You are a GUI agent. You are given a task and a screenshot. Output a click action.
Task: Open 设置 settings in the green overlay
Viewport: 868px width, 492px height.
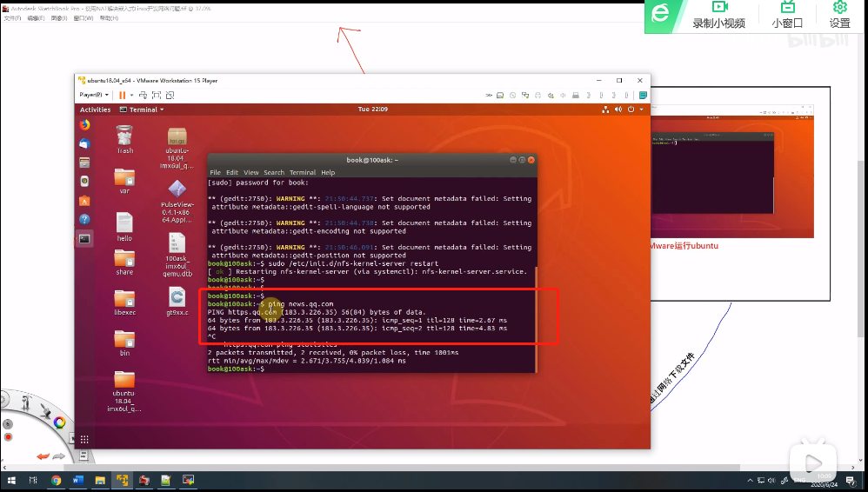[840, 16]
